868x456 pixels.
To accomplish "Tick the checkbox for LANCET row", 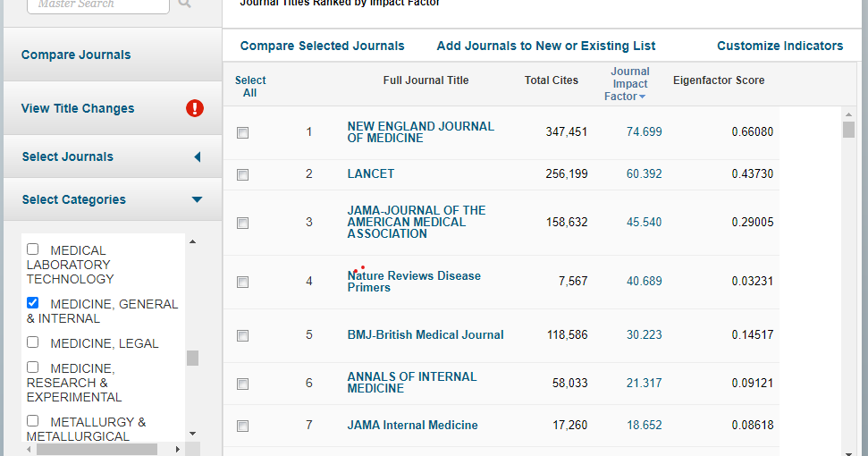I will point(242,174).
